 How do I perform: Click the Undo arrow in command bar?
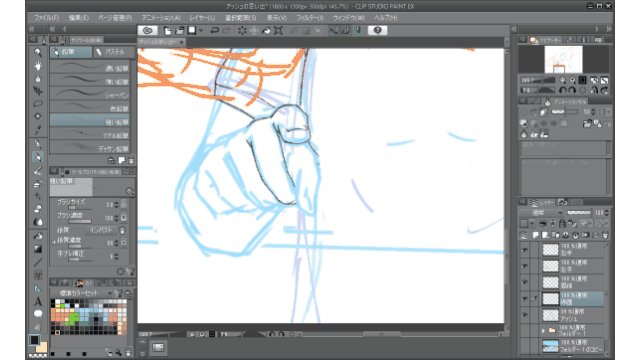coord(214,31)
